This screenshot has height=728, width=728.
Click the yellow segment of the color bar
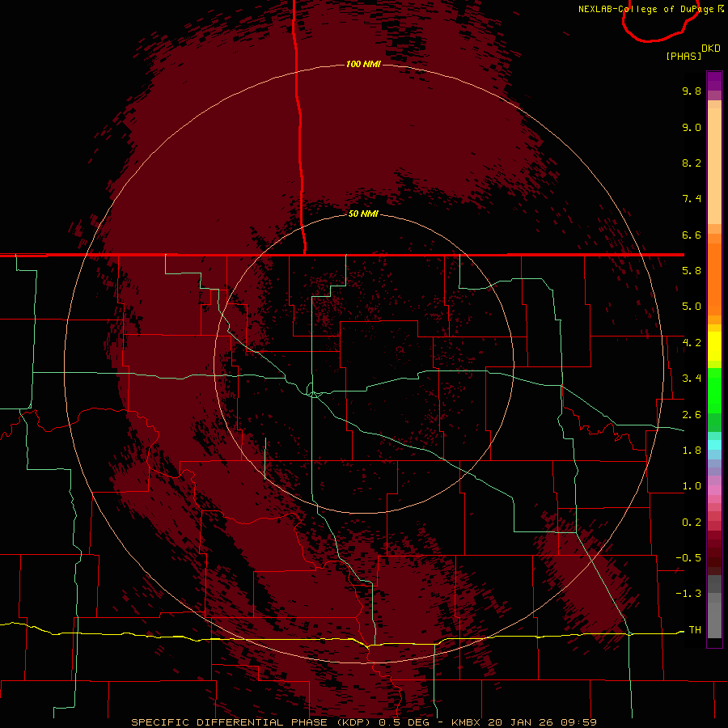click(714, 346)
